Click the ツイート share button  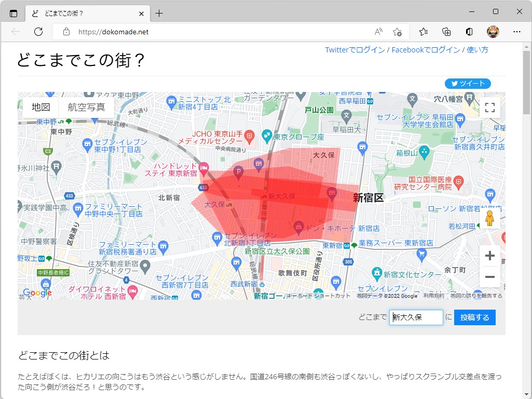click(467, 84)
